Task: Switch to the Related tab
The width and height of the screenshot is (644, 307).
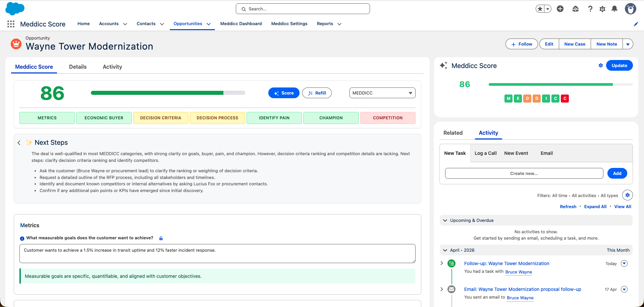Action: coord(453,133)
